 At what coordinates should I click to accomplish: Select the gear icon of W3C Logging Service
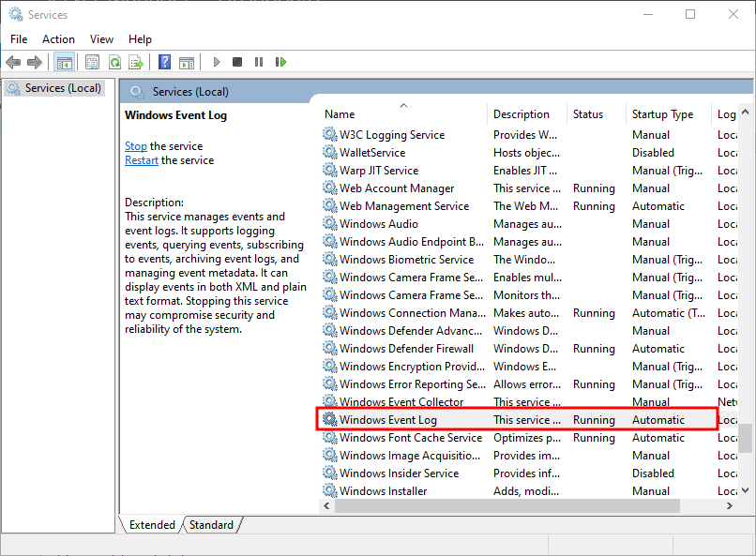pyautogui.click(x=330, y=134)
